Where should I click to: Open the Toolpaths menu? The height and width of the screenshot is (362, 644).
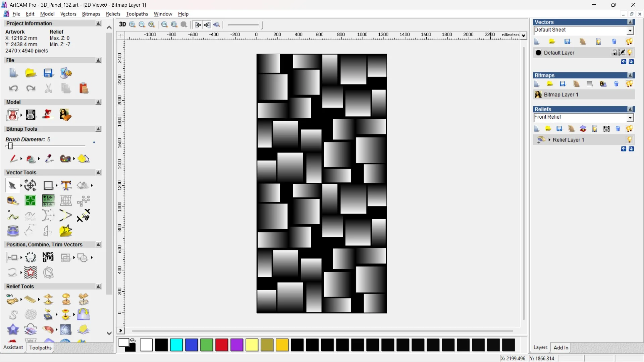[x=137, y=14]
